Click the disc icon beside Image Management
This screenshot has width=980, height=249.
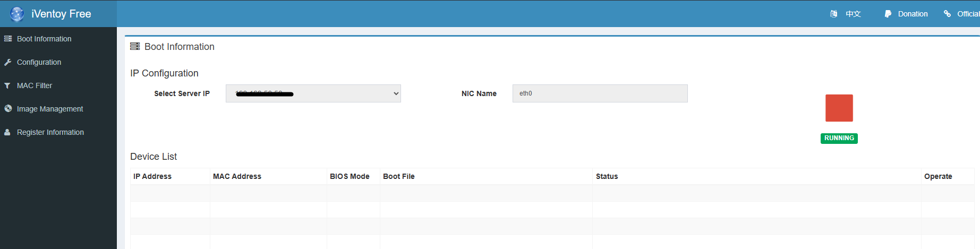8,108
